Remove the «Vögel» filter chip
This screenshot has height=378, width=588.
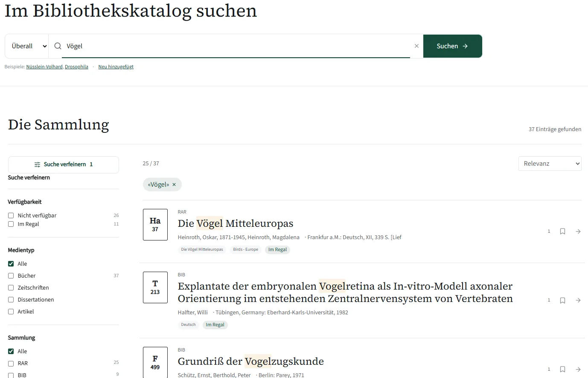[174, 185]
